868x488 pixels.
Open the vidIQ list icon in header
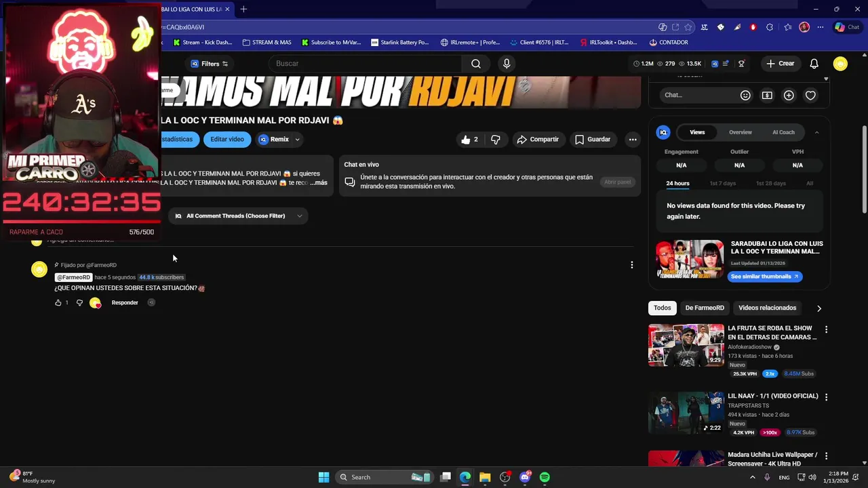click(x=726, y=64)
